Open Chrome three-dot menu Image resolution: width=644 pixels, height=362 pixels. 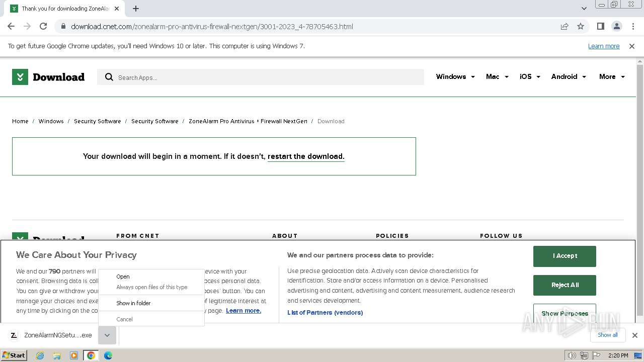coord(633,26)
